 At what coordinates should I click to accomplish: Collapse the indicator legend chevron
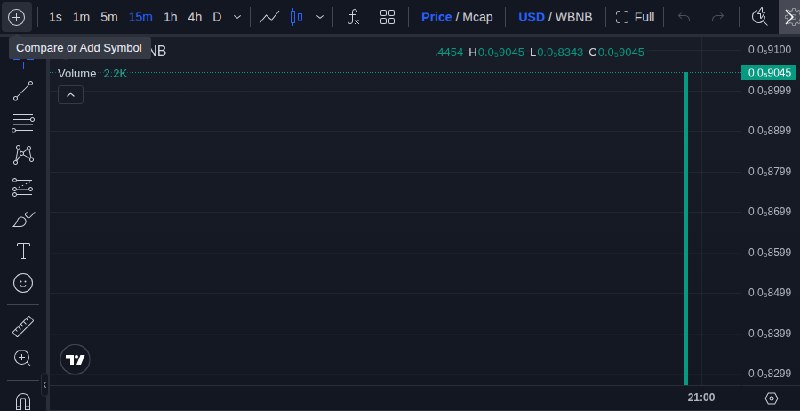pos(71,95)
